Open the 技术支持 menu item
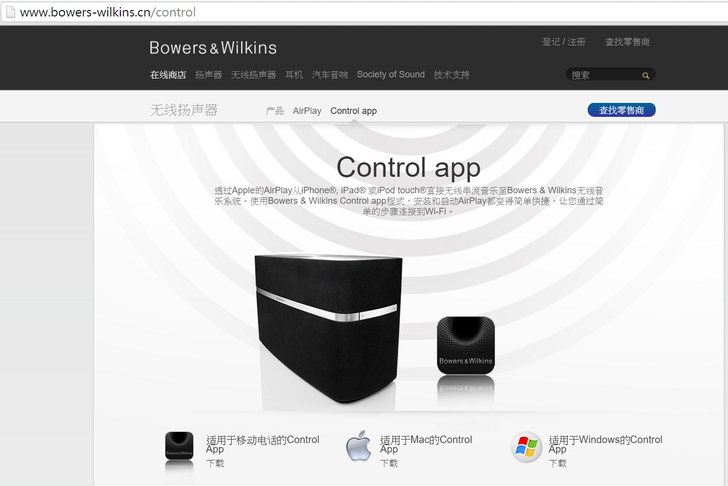Screen dimensions: 728x486 coord(452,75)
